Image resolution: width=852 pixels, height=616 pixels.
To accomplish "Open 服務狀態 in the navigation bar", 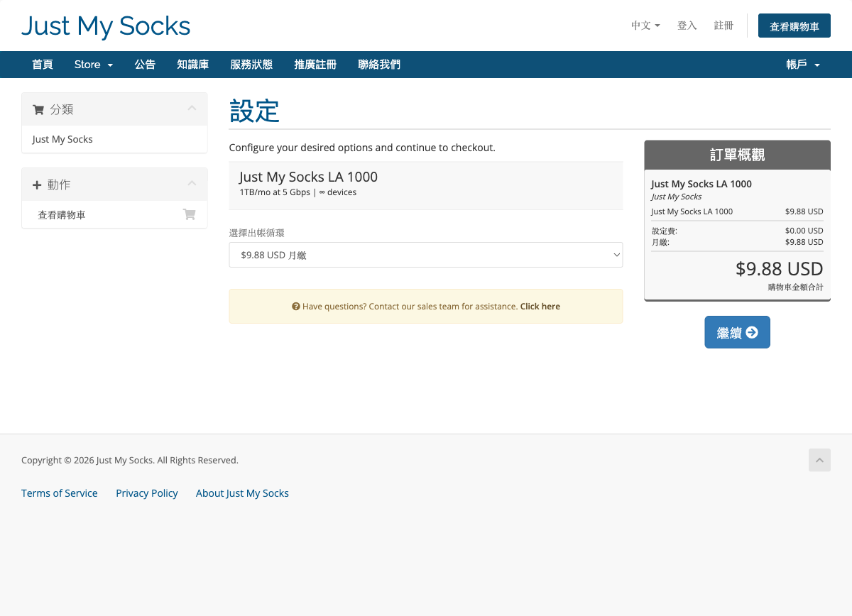I will pos(251,65).
